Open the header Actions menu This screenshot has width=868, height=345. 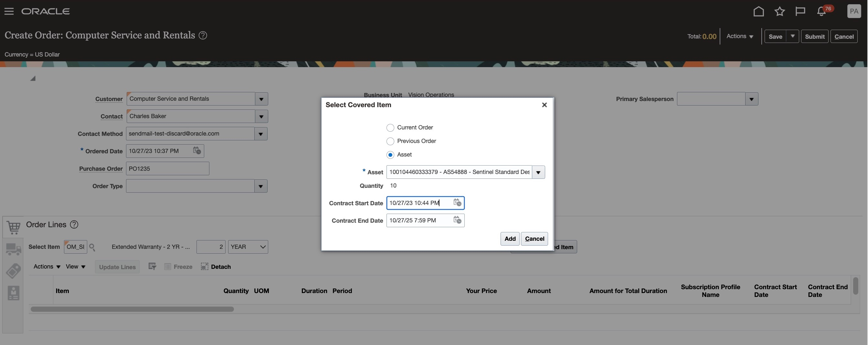(x=740, y=36)
